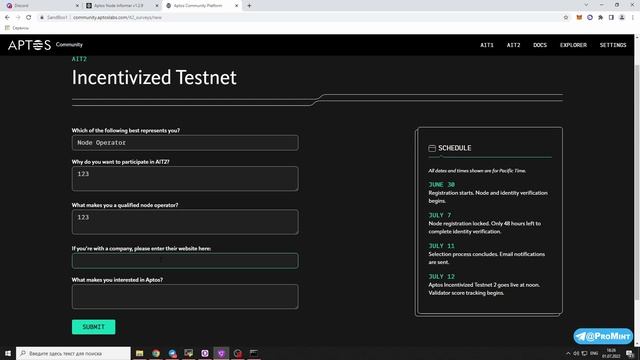Open the purple circular extension icon
Image resolution: width=640 pixels, height=360 pixels.
click(590, 18)
